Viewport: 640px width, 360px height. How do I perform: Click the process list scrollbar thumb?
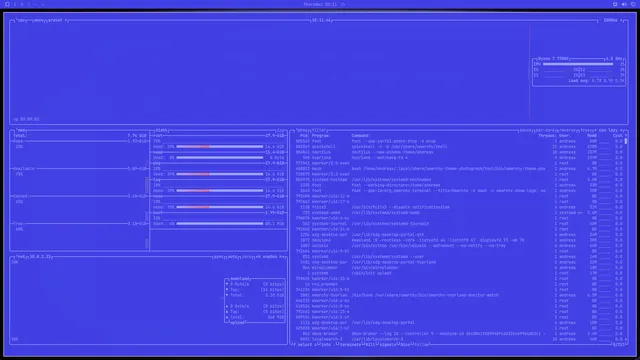[x=626, y=141]
